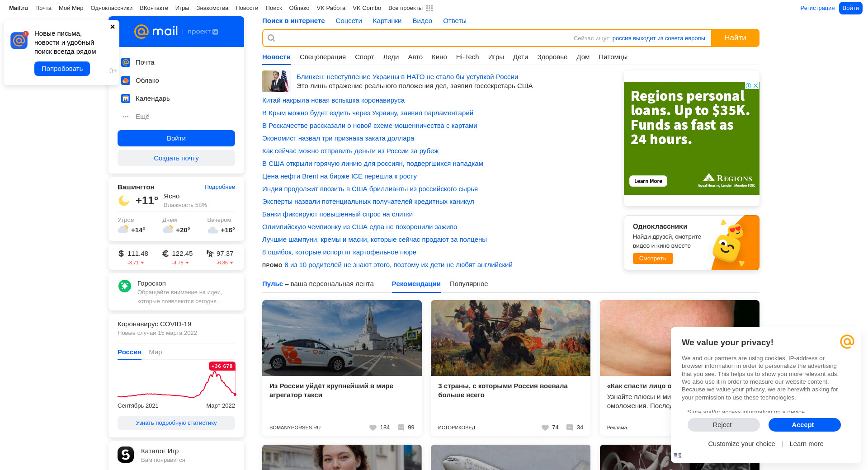Click the oil price derrick icon
This screenshot has width=868, height=470.
[210, 254]
